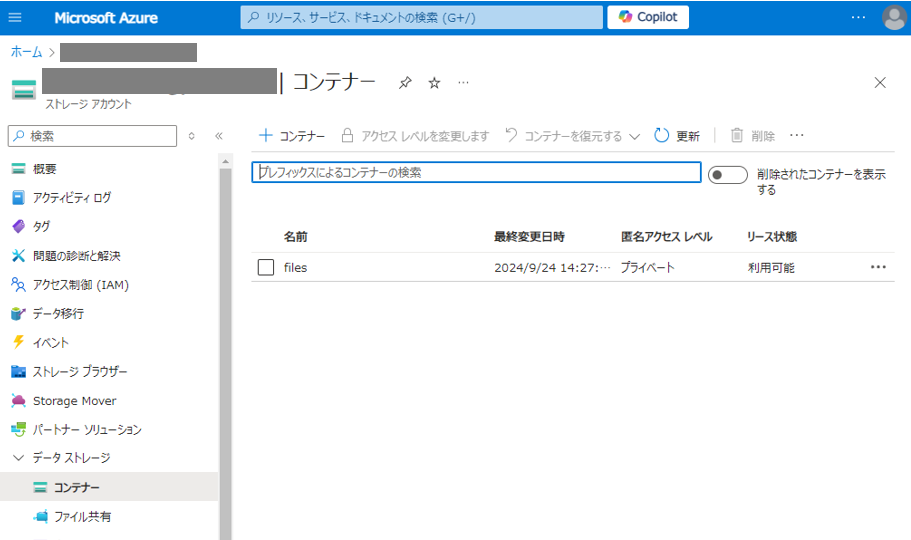Open コンテナーを復元する dropdown
This screenshot has width=911, height=540.
click(572, 136)
